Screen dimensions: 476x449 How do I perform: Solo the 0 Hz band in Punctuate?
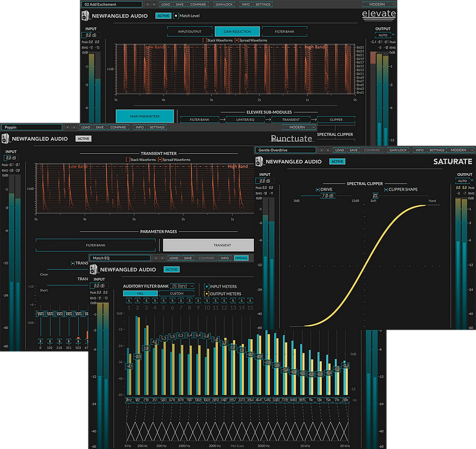coord(40,341)
